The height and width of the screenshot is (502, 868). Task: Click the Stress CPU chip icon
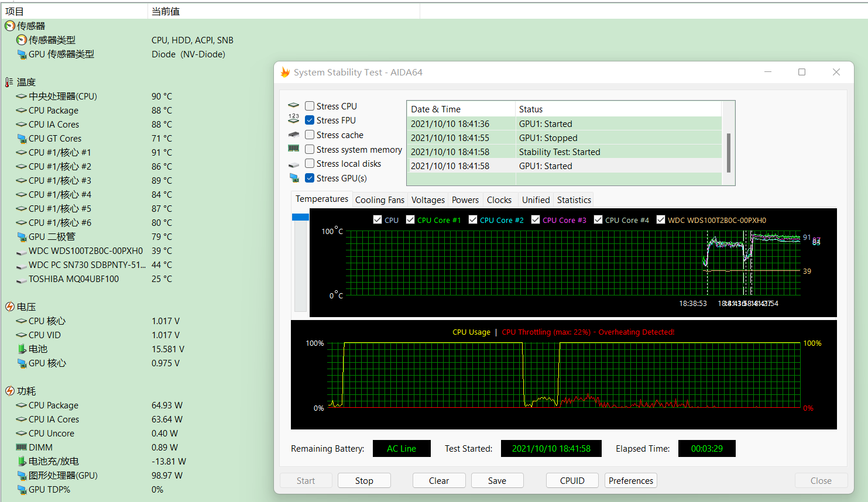(x=294, y=106)
